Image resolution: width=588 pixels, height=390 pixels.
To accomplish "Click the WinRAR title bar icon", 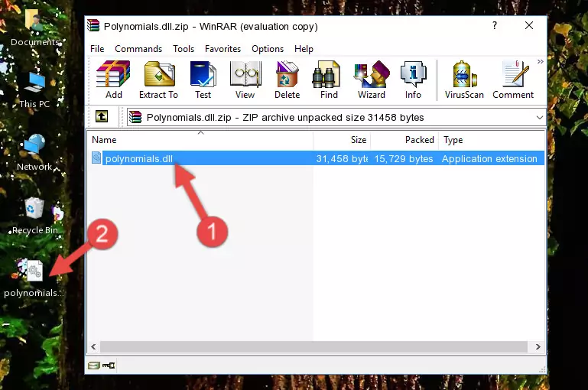I will [93, 26].
